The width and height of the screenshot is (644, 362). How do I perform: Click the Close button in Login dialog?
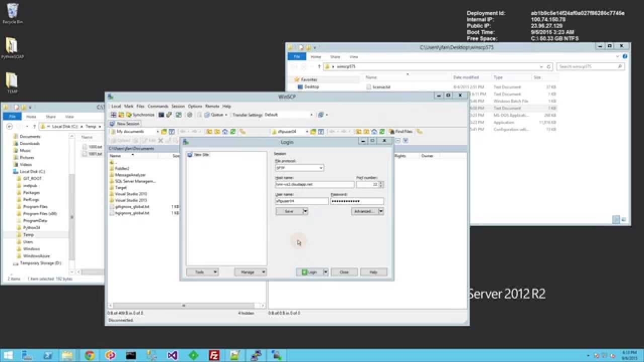click(x=344, y=272)
